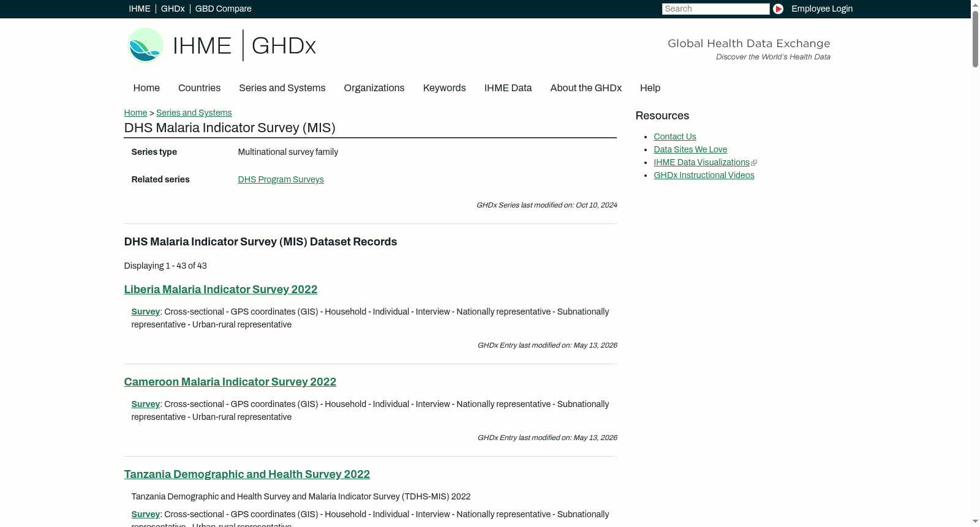Screen dimensions: 980x527
Task: Open the IHME top bar link
Action: pos(140,9)
